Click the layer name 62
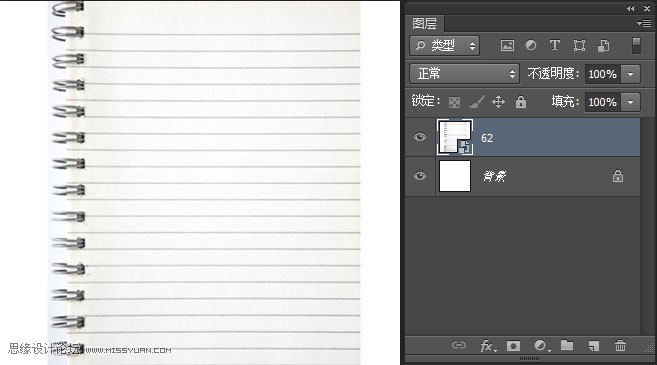Screen dimensions: 657x365 487,138
